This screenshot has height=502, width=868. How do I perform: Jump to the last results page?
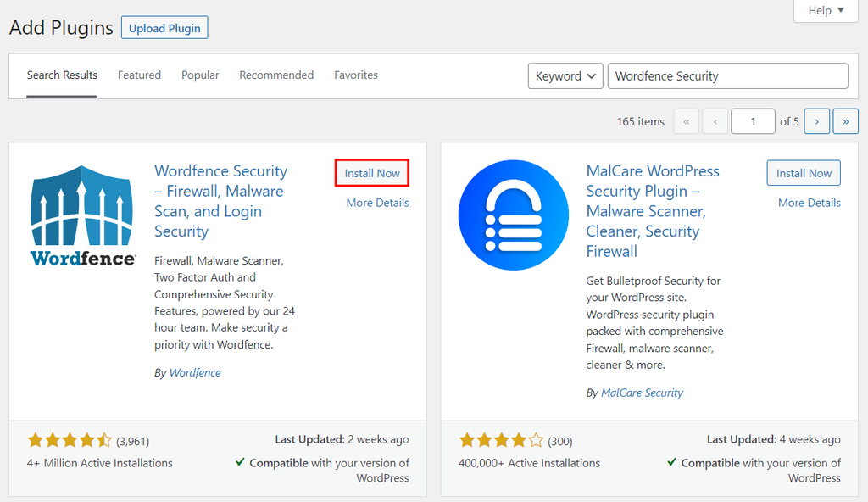(845, 121)
